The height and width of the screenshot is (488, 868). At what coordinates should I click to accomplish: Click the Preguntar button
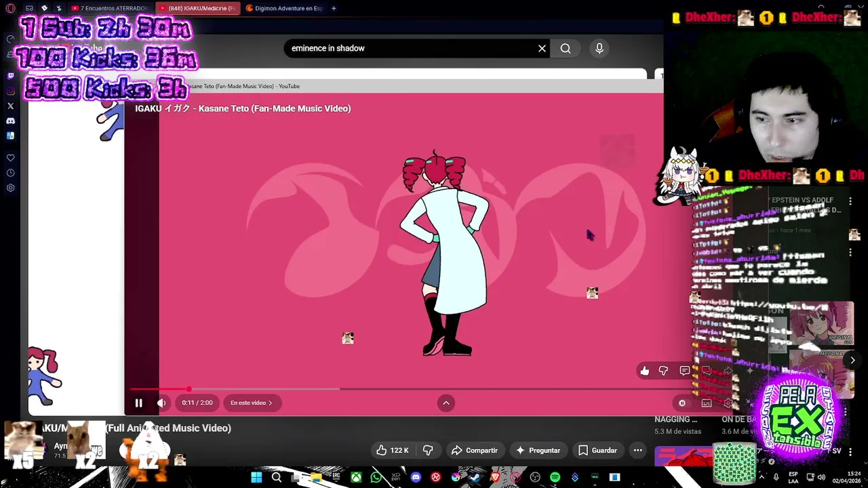(538, 450)
